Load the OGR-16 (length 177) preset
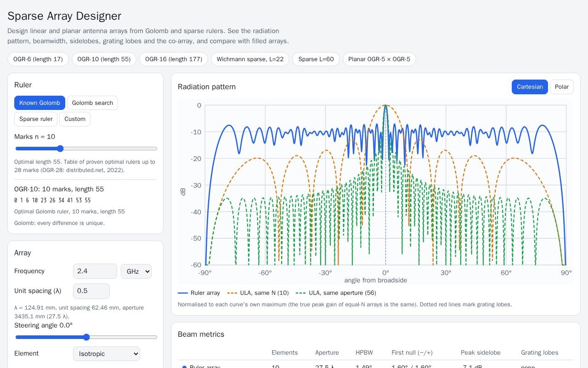The image size is (588, 368). pyautogui.click(x=174, y=59)
